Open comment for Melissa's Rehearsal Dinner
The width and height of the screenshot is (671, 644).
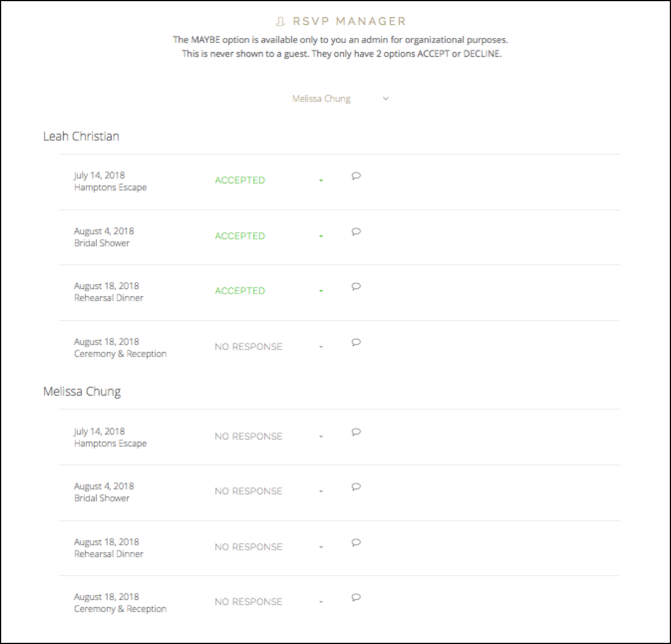click(356, 542)
